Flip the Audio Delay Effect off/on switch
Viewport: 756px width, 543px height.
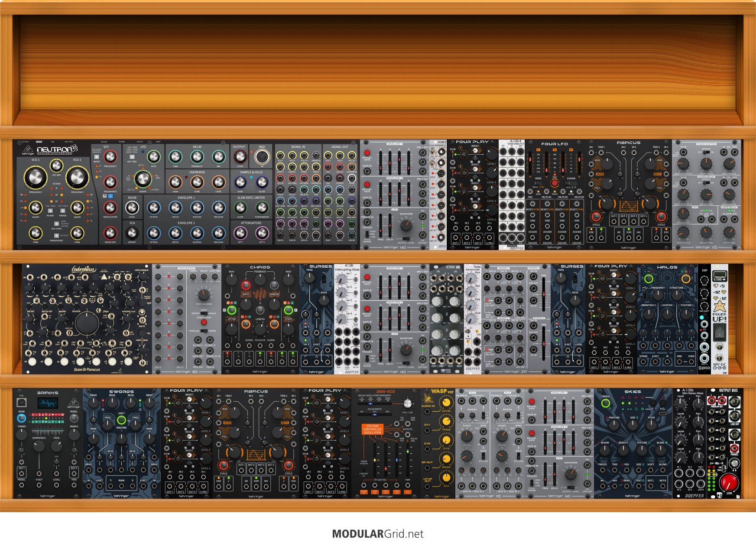(706, 182)
